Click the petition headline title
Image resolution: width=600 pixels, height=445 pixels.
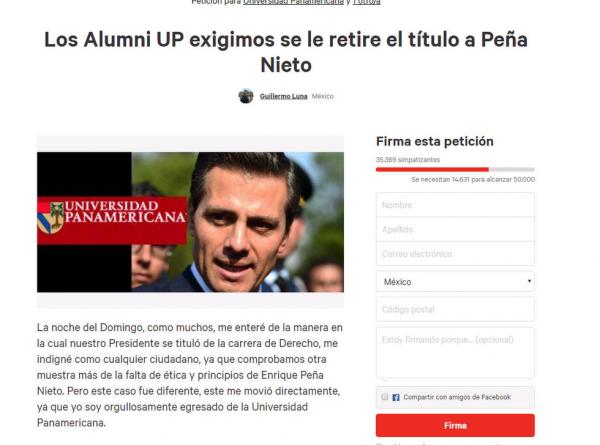(285, 53)
